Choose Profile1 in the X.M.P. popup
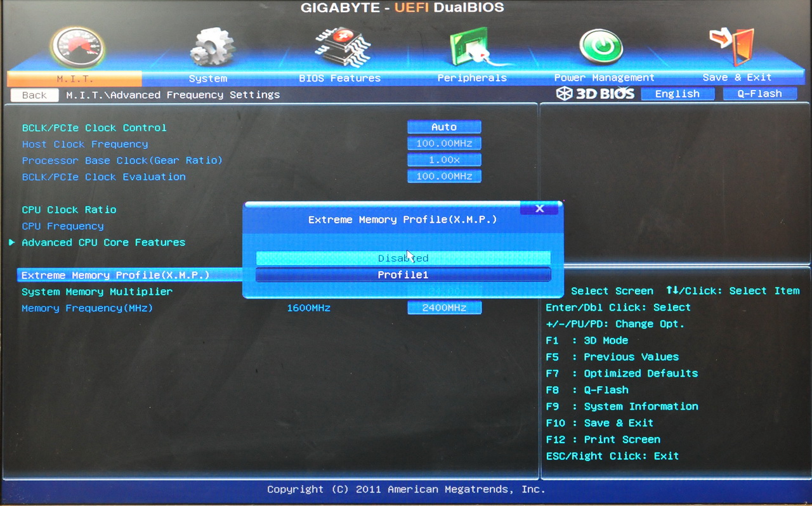 [x=403, y=275]
